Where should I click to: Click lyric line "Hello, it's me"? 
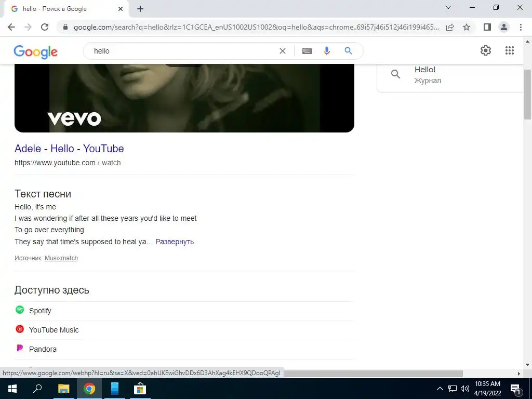[35, 207]
